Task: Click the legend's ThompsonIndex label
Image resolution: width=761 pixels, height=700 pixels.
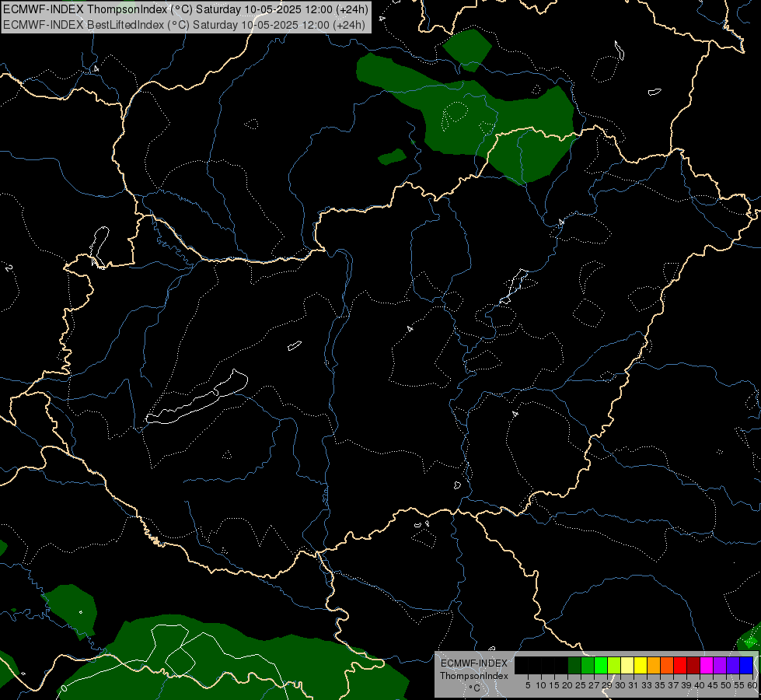Action: [x=474, y=676]
